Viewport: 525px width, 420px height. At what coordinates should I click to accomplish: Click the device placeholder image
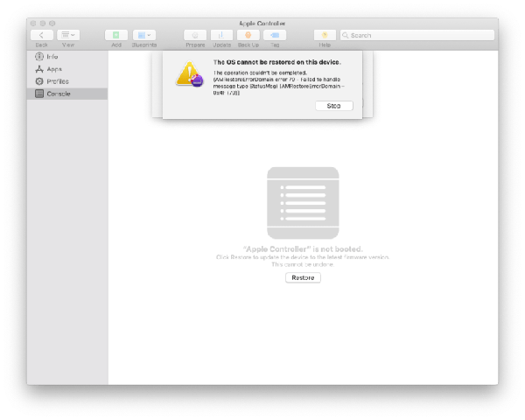[303, 202]
